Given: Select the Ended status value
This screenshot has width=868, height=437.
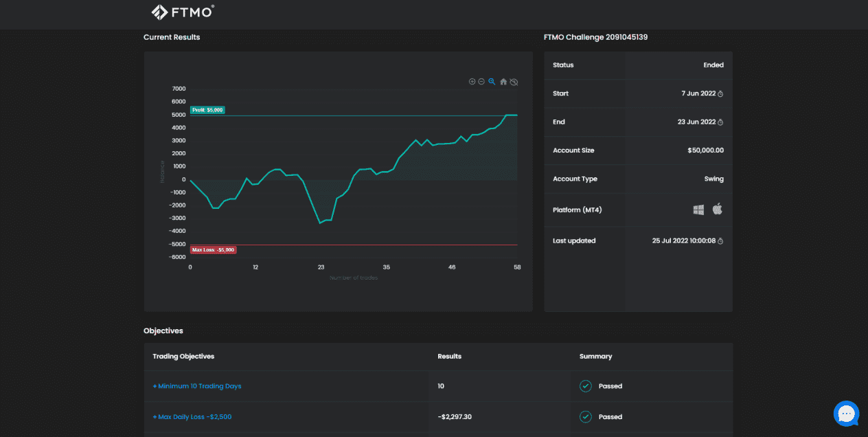Looking at the screenshot, I should [x=713, y=65].
